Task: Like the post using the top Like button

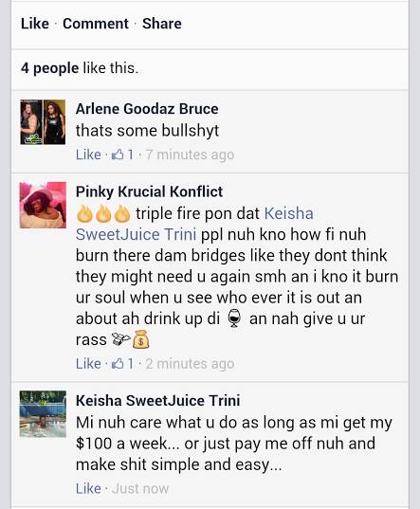Action: click(x=35, y=24)
